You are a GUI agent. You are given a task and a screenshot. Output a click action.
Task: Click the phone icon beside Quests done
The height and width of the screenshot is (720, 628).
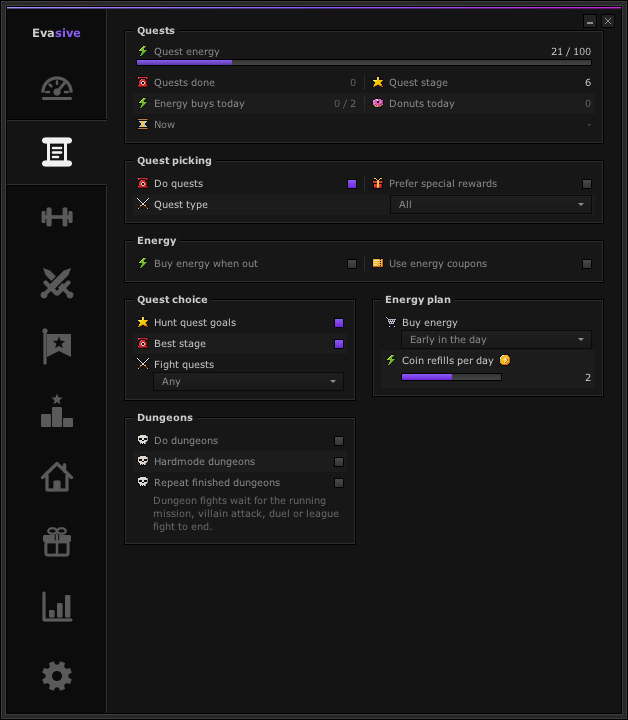pos(143,82)
